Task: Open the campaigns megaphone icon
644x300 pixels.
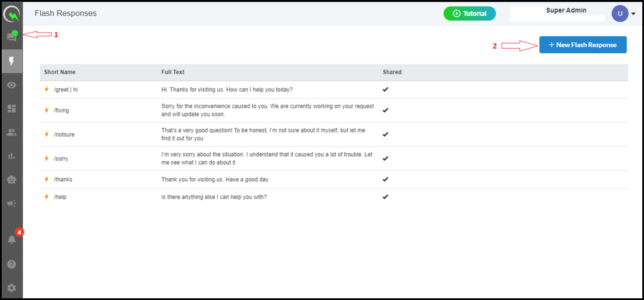Action: 12,203
